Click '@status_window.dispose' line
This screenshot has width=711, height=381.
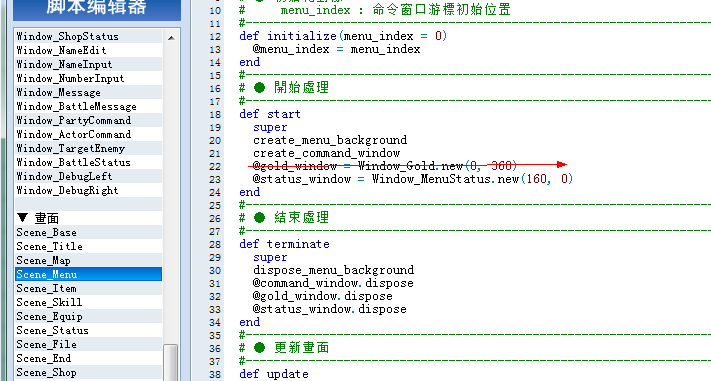(329, 309)
